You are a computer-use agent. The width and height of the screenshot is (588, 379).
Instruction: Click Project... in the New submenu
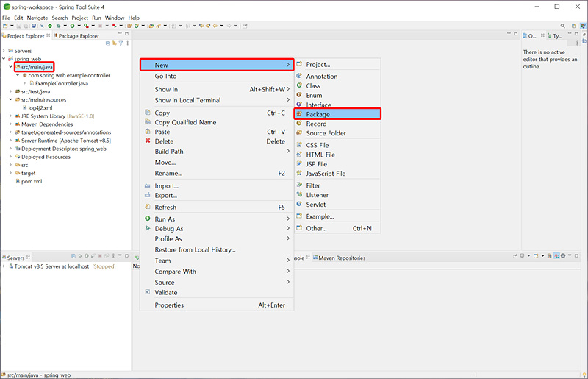click(337, 65)
